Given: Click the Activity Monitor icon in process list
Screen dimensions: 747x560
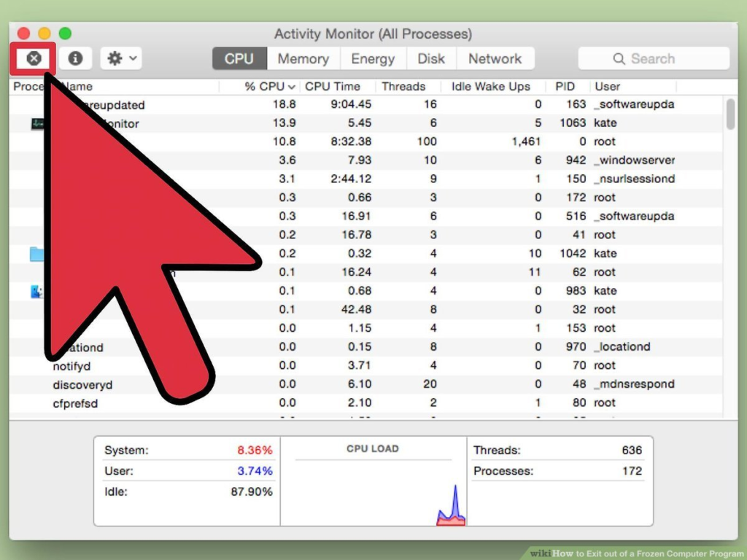Looking at the screenshot, I should (38, 124).
